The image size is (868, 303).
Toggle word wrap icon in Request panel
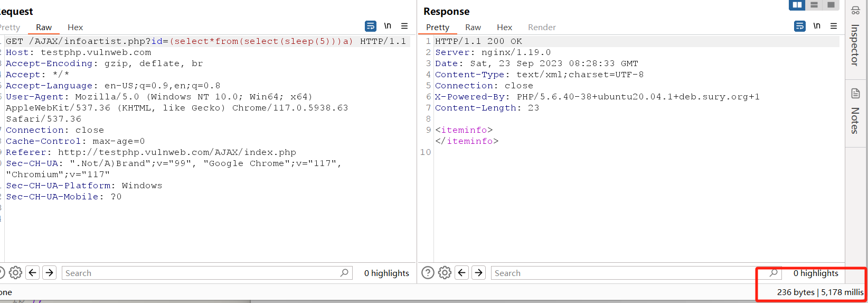tap(371, 26)
